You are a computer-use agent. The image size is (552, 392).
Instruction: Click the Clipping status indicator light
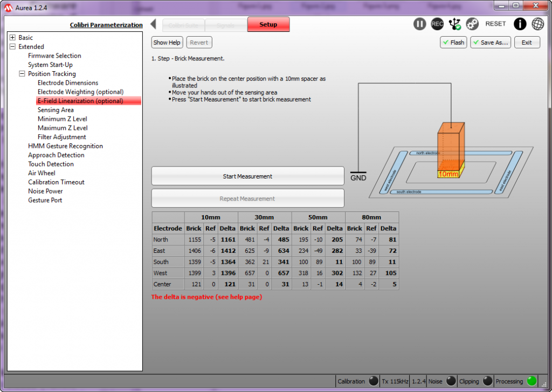487,381
